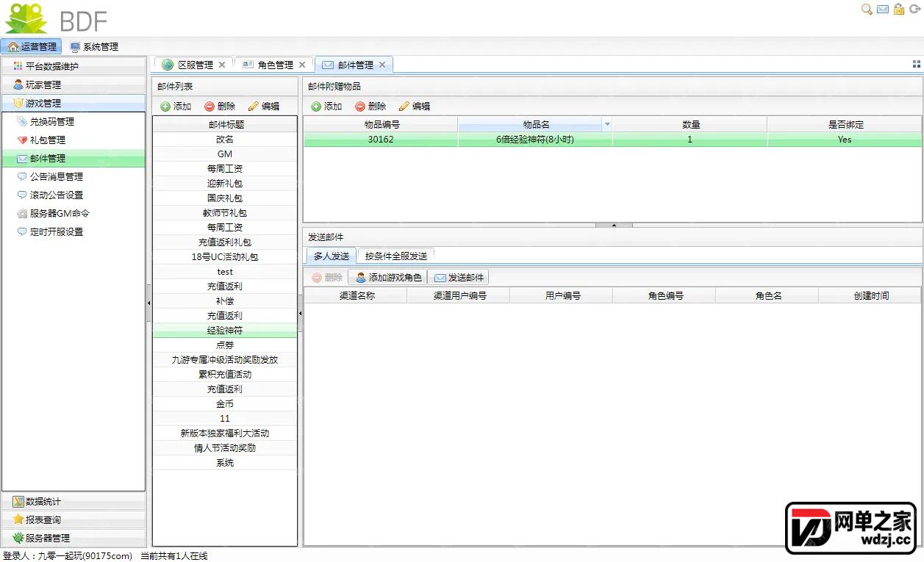Select the test mail row
Image resolution: width=924 pixels, height=562 pixels.
(x=225, y=271)
